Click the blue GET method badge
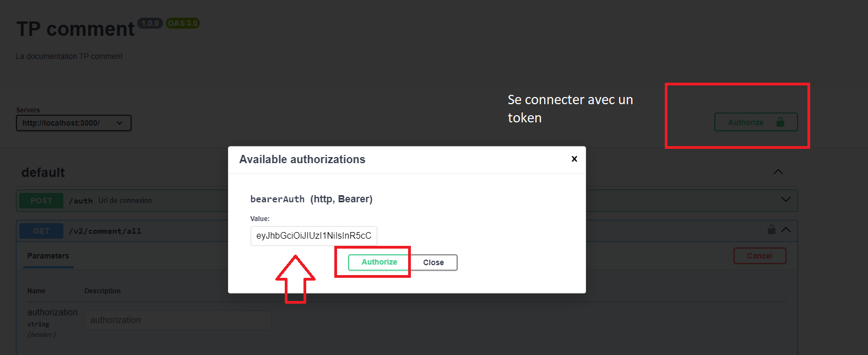This screenshot has height=355, width=868. 41,231
